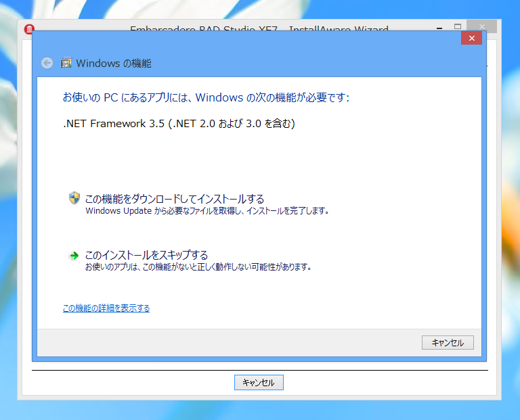Click the Windows Update から必要なファイル description text

click(207, 210)
